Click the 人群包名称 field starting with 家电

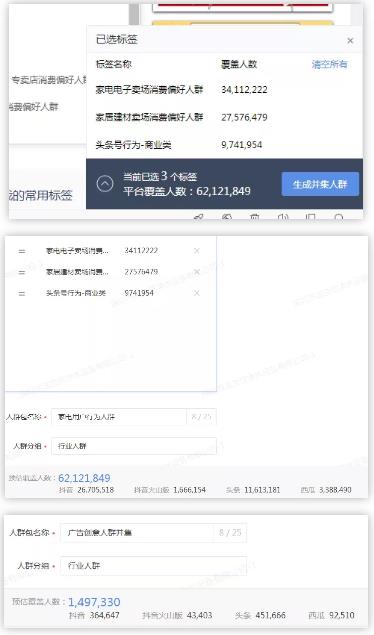tap(134, 417)
